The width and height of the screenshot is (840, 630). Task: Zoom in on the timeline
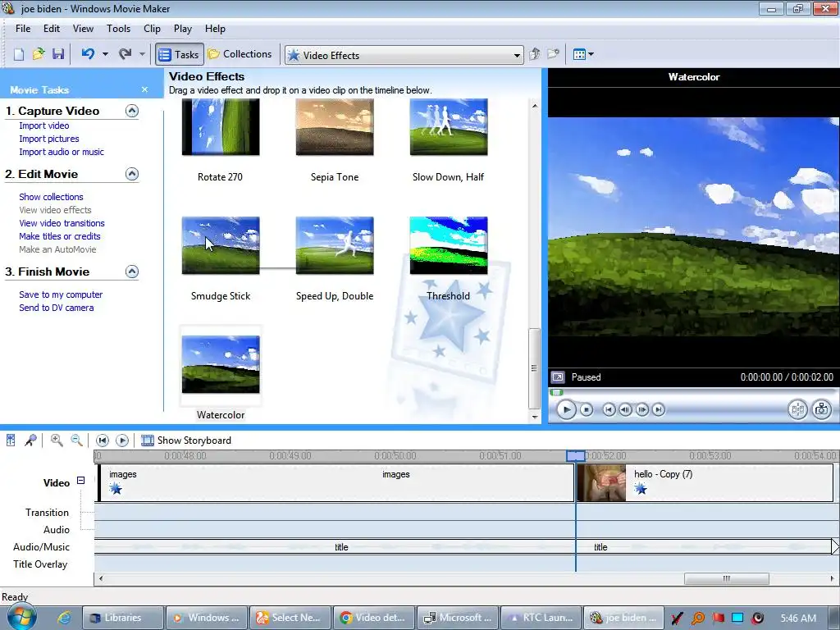57,441
